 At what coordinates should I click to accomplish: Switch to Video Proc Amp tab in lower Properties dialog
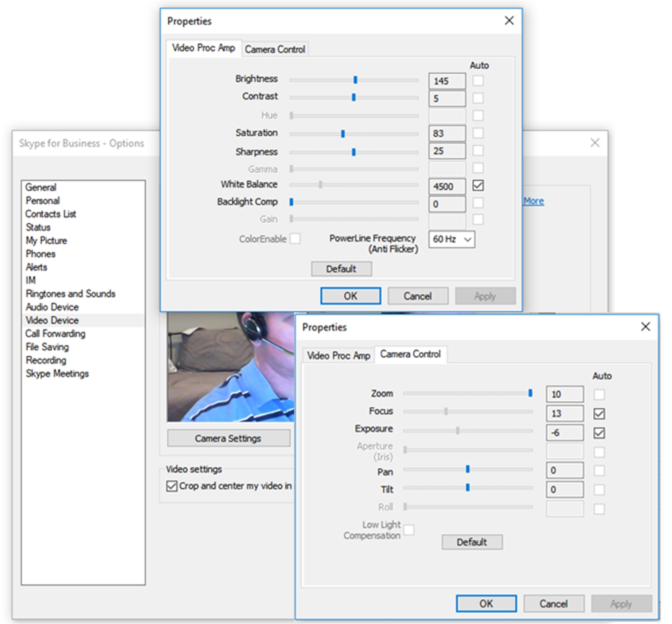[338, 356]
